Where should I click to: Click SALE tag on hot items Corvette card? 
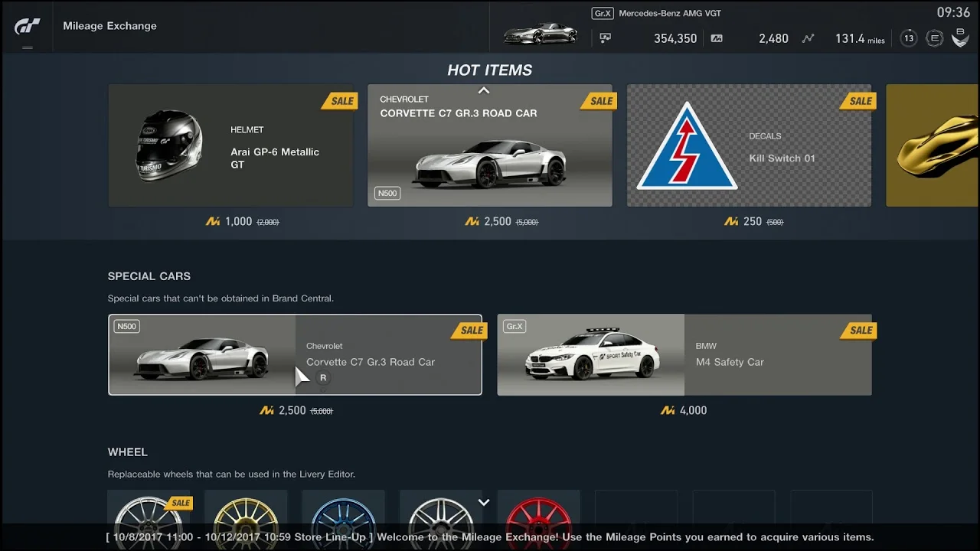pyautogui.click(x=599, y=101)
